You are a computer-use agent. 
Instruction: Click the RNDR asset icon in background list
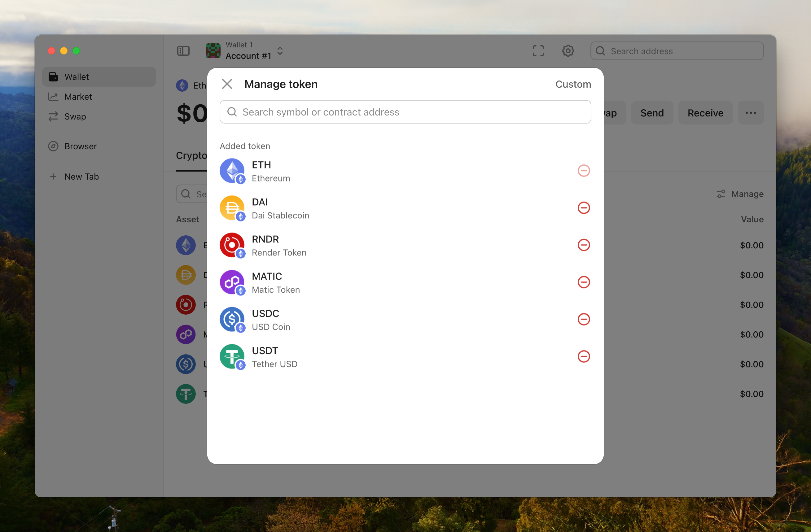tap(186, 304)
